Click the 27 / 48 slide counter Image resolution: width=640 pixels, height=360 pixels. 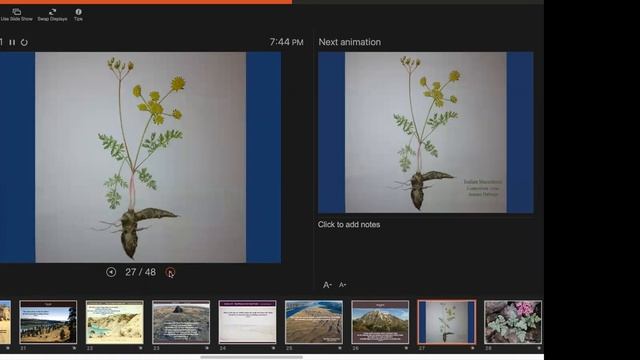(140, 272)
